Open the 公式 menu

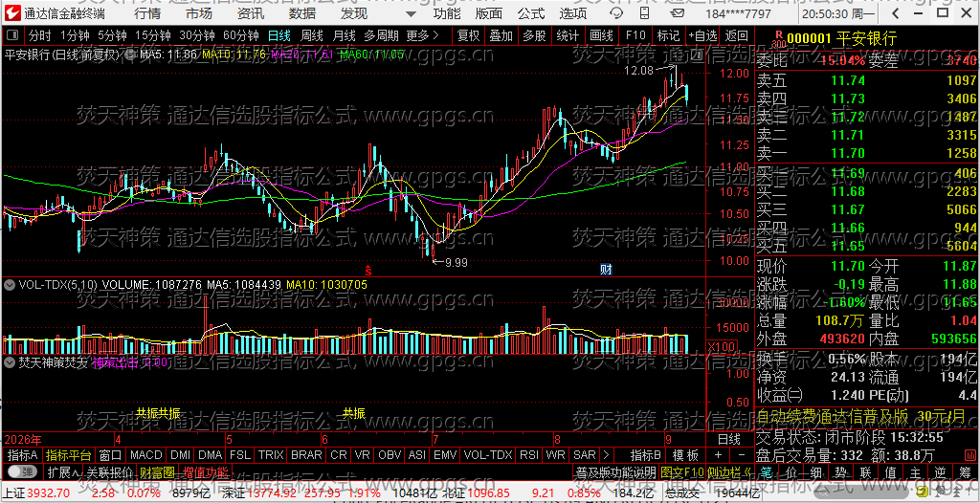click(531, 13)
